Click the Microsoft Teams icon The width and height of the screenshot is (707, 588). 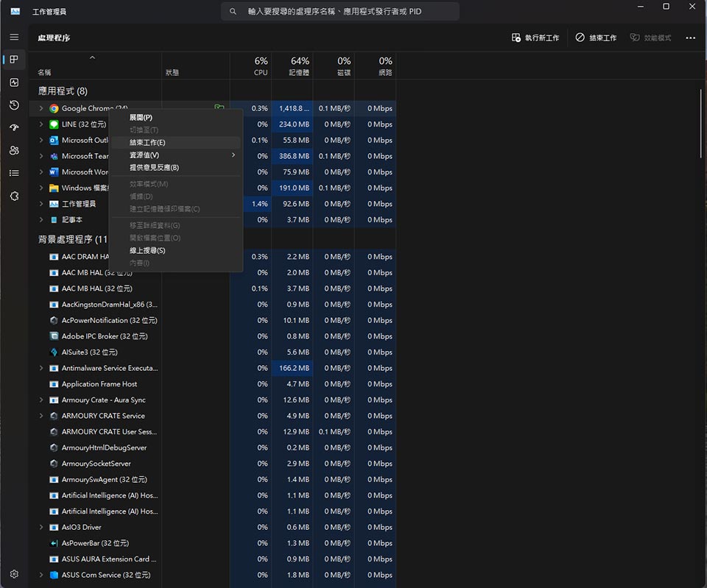[x=54, y=156]
